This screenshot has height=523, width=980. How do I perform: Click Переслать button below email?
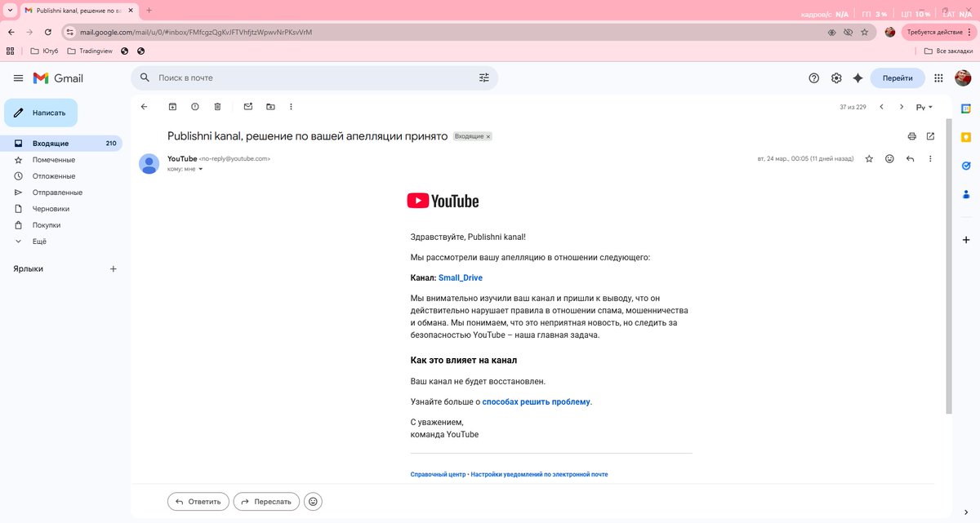click(266, 502)
